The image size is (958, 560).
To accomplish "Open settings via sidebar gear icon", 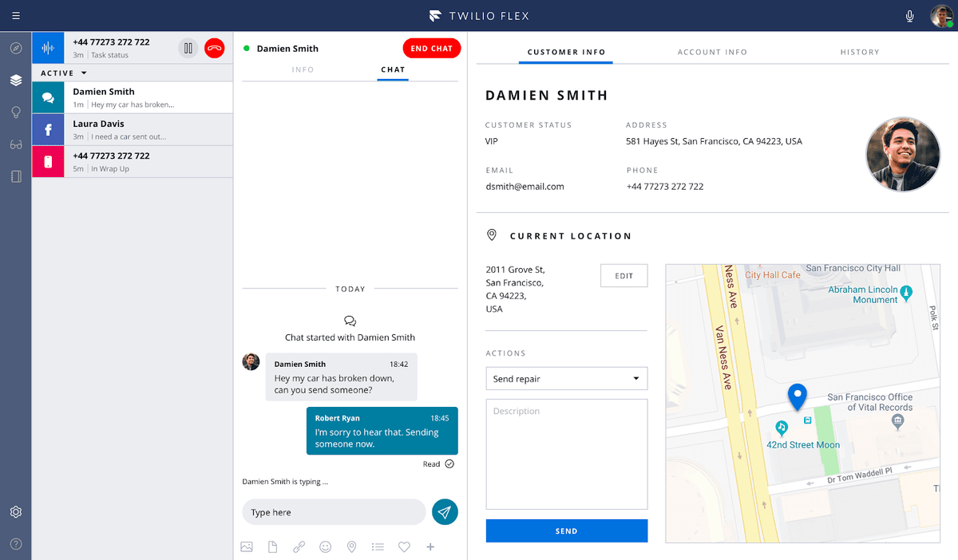I will 16,511.
